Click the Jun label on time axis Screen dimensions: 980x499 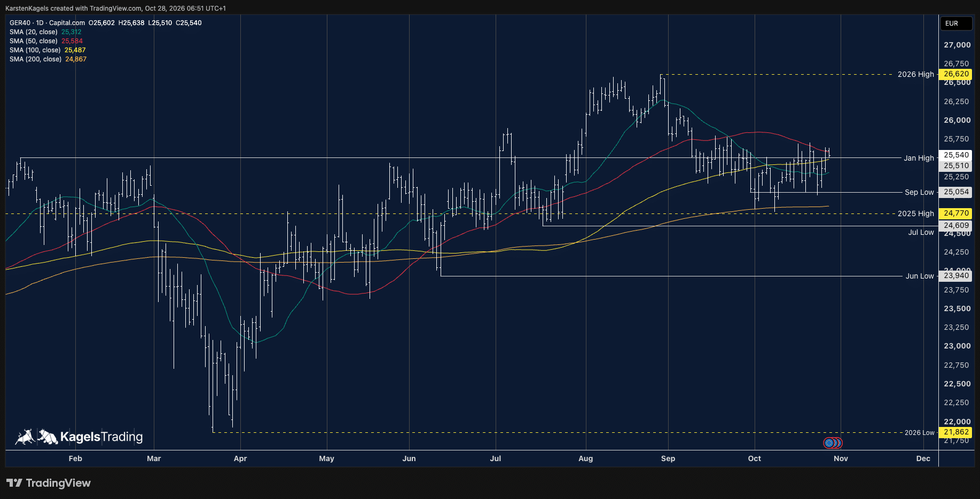point(409,458)
